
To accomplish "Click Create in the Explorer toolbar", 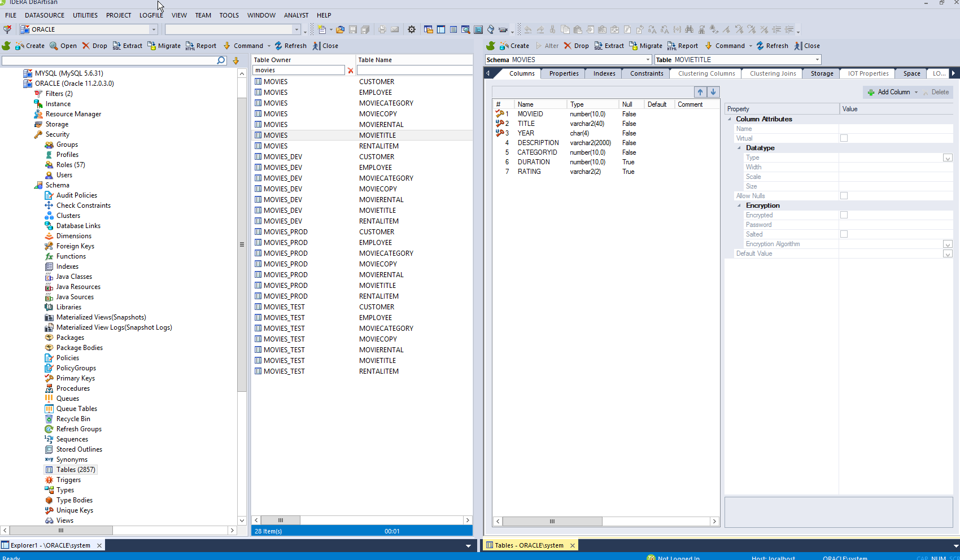I will click(30, 46).
